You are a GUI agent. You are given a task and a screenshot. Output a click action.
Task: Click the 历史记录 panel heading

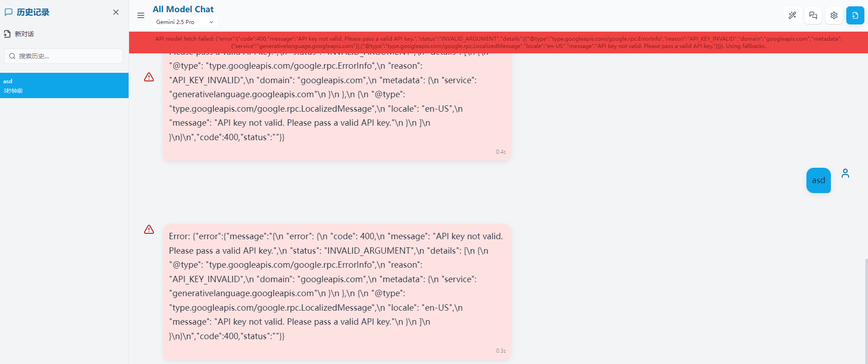[x=33, y=12]
